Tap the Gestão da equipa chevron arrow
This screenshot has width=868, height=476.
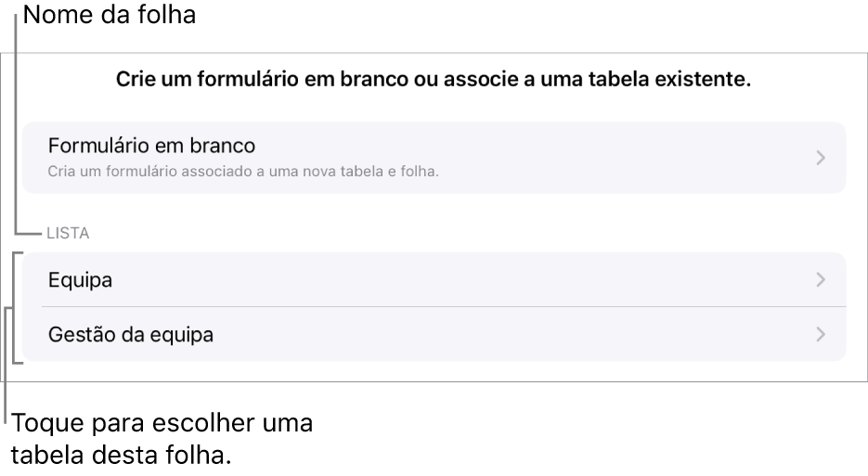[820, 334]
